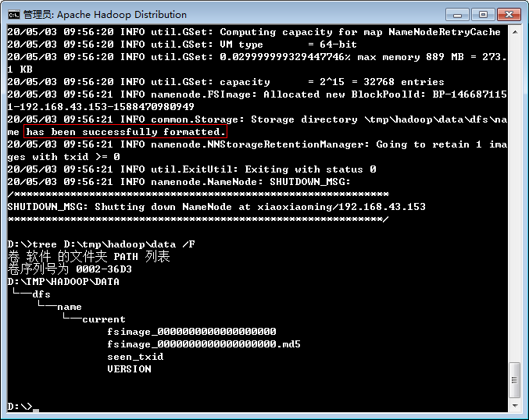Click 'Going to retain 1 ima' log line
The image size is (529, 420).
point(257,151)
